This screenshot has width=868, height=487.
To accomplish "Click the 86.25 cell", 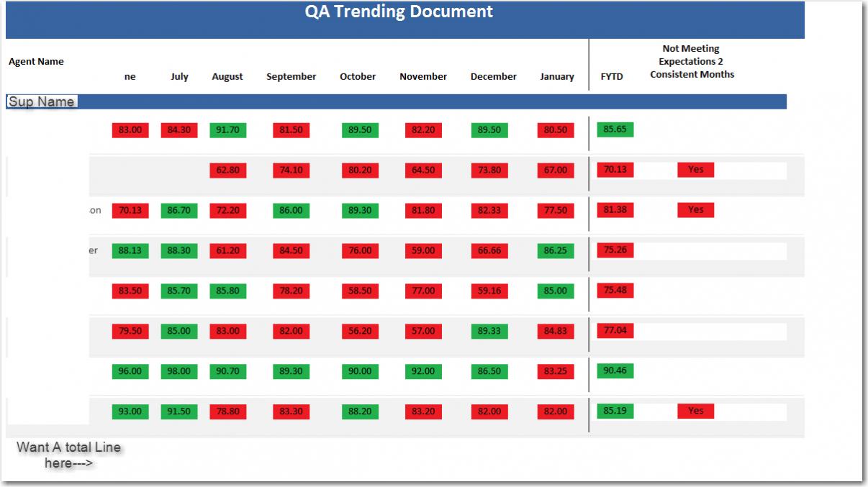I will pyautogui.click(x=556, y=251).
